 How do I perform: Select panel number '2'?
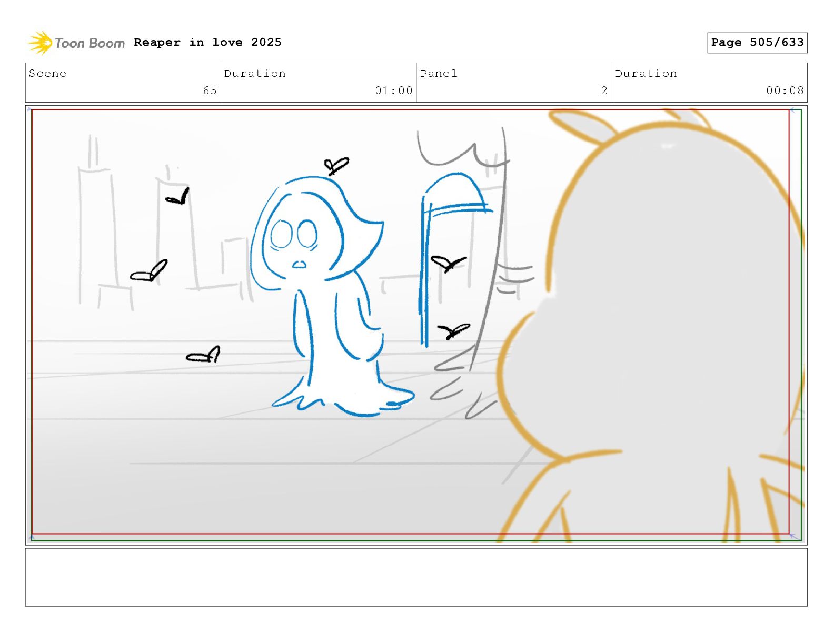click(604, 90)
